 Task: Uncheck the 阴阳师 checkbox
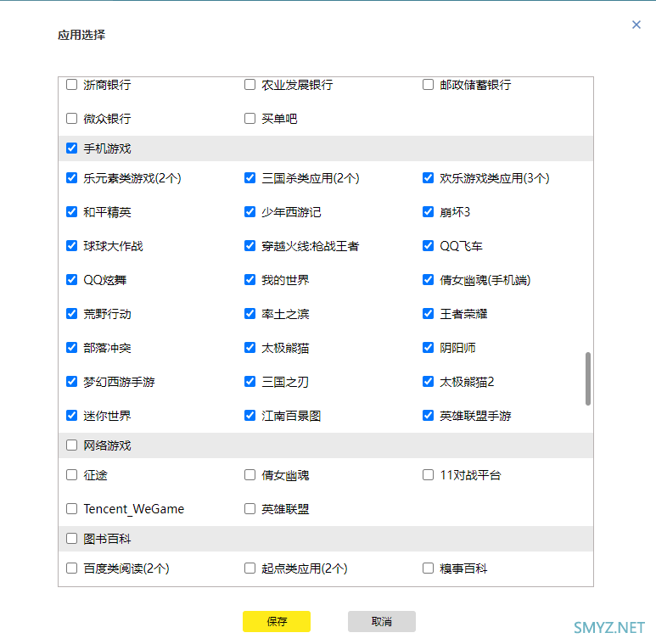428,348
